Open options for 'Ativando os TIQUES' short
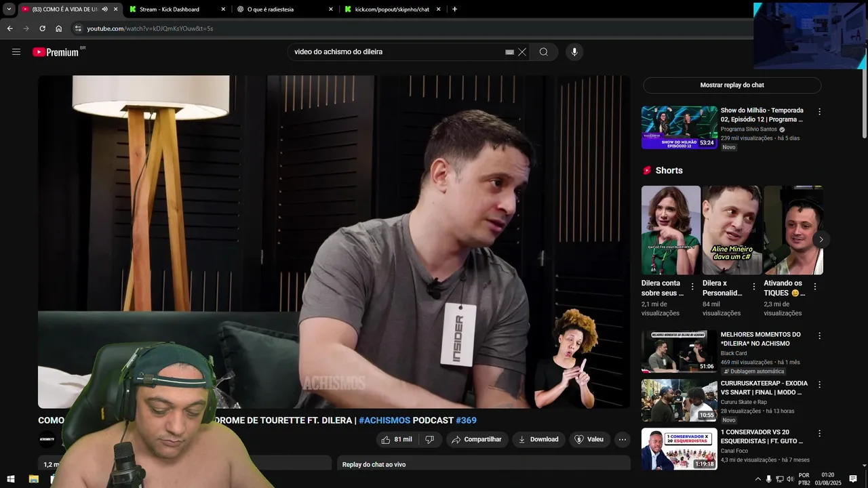 (814, 287)
